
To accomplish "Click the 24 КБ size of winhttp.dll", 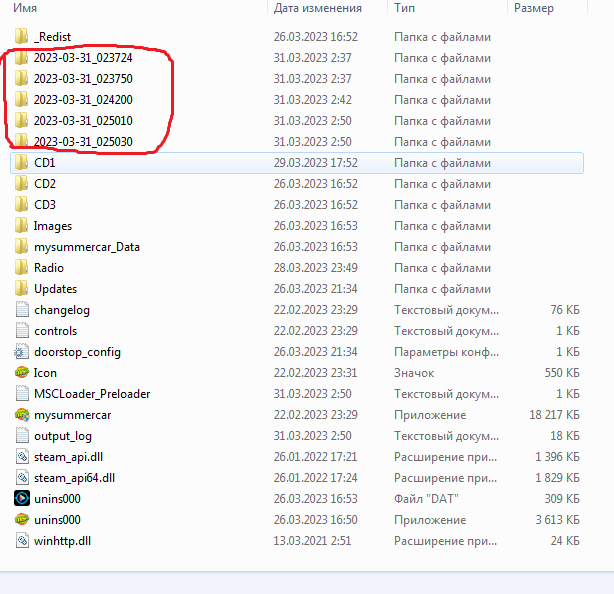I will click(x=565, y=541).
